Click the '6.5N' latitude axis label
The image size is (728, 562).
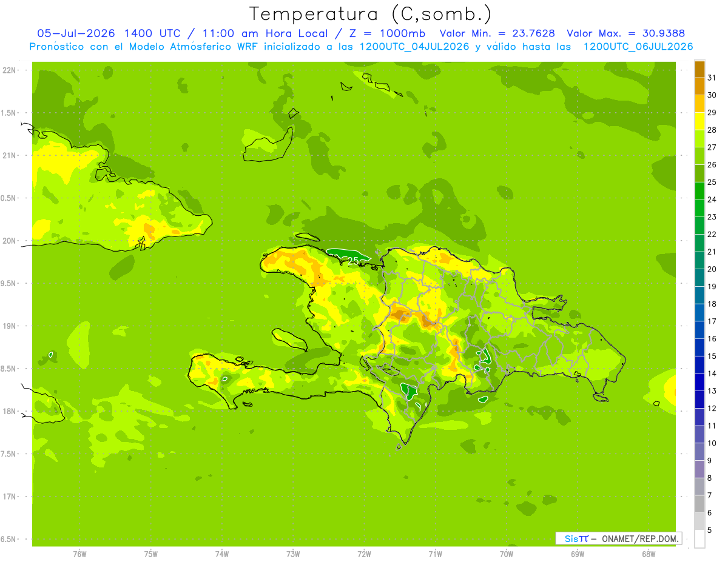(x=8, y=540)
